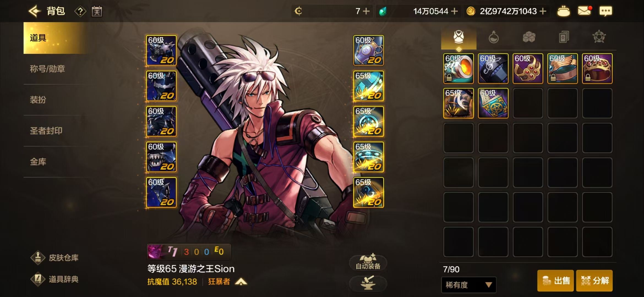The width and height of the screenshot is (644, 297).
Task: Expand the 狂暴者 stats arrow
Action: (x=241, y=282)
